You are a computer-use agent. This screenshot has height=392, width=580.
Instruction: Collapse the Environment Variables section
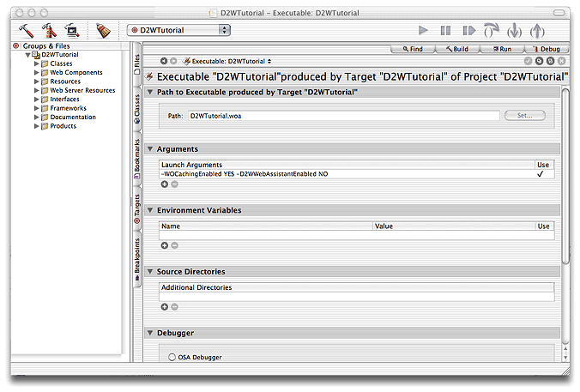(x=151, y=210)
